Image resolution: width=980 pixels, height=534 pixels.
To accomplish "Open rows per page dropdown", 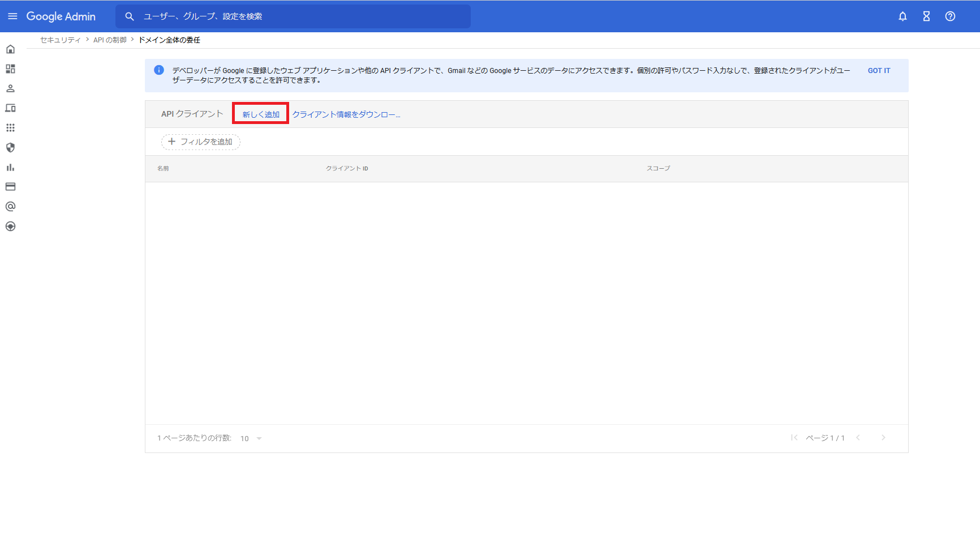I will tap(251, 438).
